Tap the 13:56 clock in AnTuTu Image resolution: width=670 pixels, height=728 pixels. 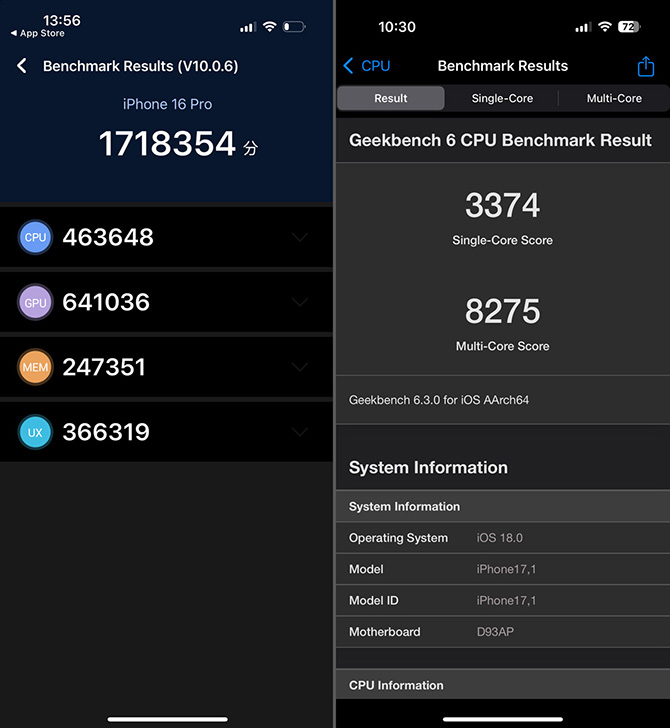point(62,20)
